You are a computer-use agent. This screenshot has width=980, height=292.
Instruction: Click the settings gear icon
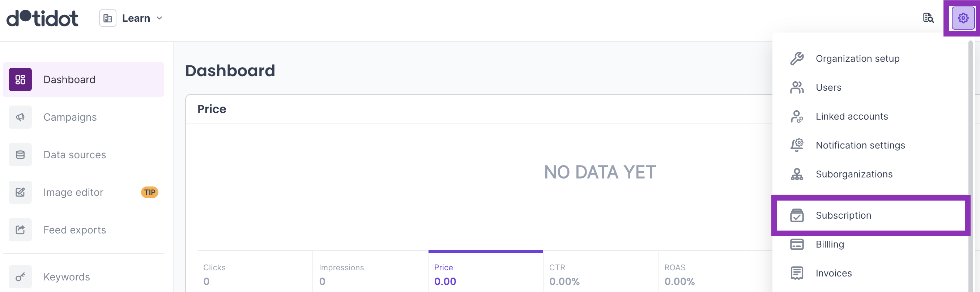963,18
